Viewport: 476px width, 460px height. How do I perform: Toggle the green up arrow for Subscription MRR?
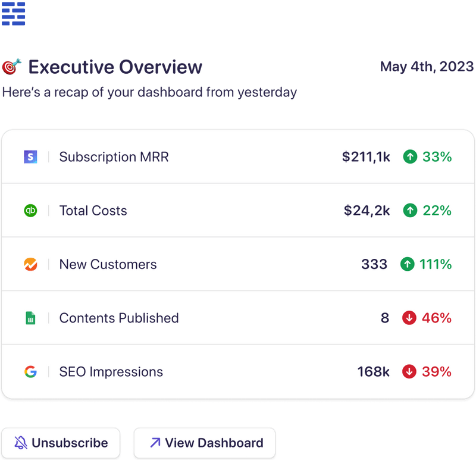click(x=410, y=157)
